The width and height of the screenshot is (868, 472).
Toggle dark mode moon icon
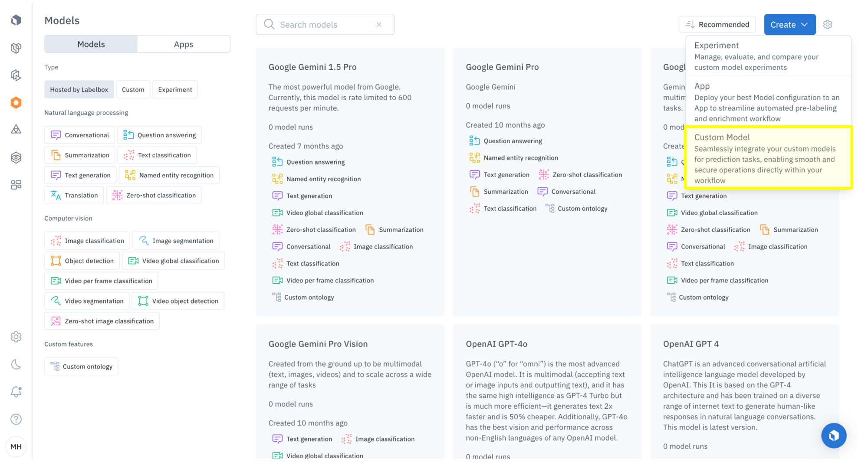[16, 364]
